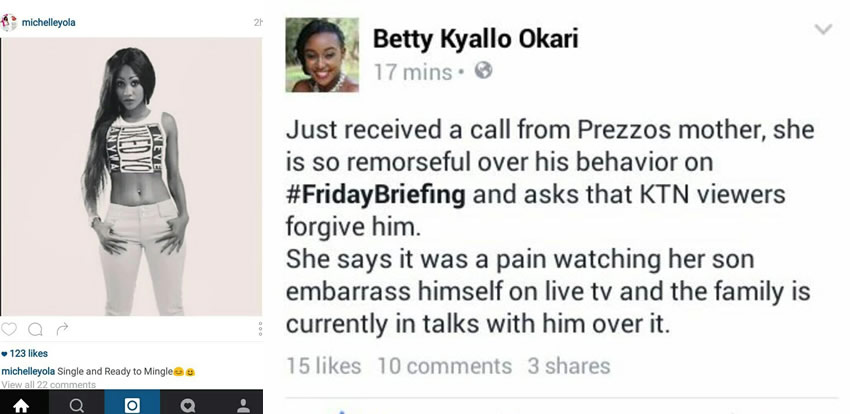Open the #FridayBriefing hashtag
Viewport: 850px width, 414px height.
click(376, 191)
